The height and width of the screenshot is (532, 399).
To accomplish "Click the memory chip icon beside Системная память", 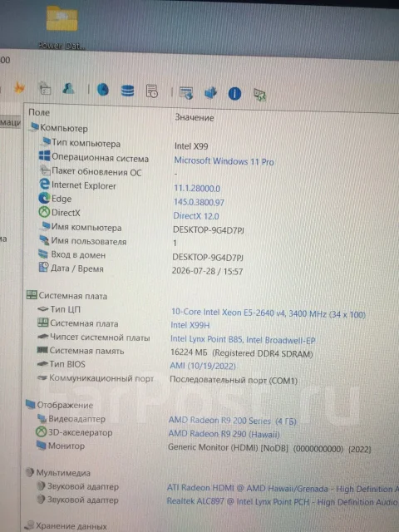I will pos(42,350).
